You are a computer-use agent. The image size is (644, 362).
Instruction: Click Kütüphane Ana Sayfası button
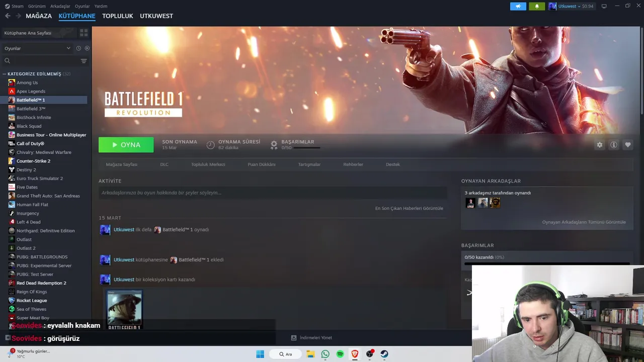[39, 33]
